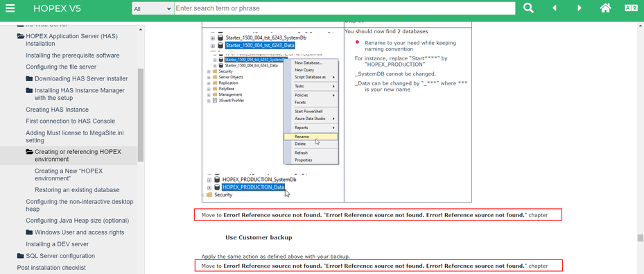
Task: Open Creating a New "HOPEX environment"
Action: tap(69, 175)
